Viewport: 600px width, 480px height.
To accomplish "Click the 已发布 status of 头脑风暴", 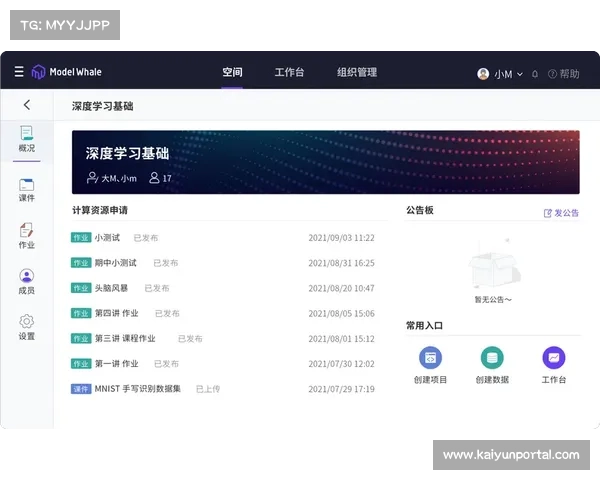I will point(157,288).
